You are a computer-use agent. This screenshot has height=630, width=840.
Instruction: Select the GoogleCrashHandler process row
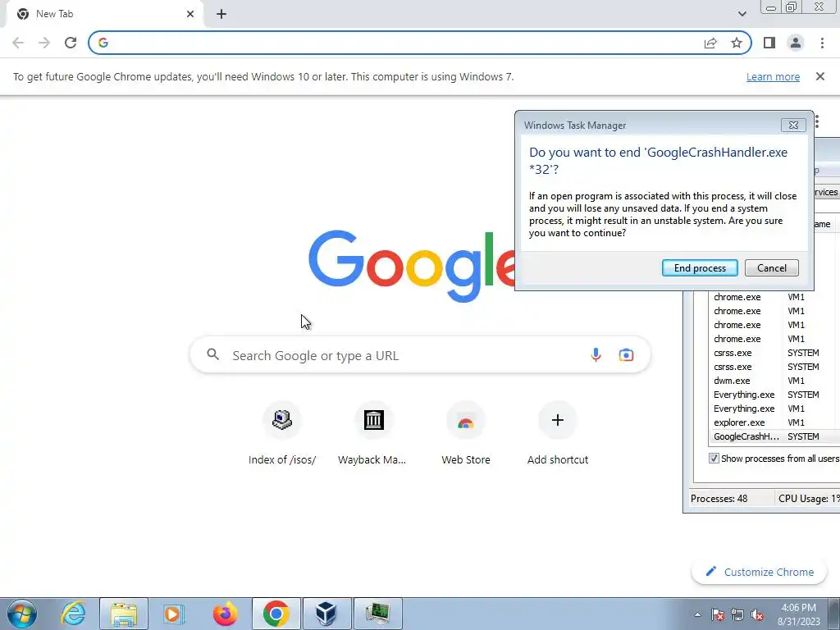[x=774, y=436]
